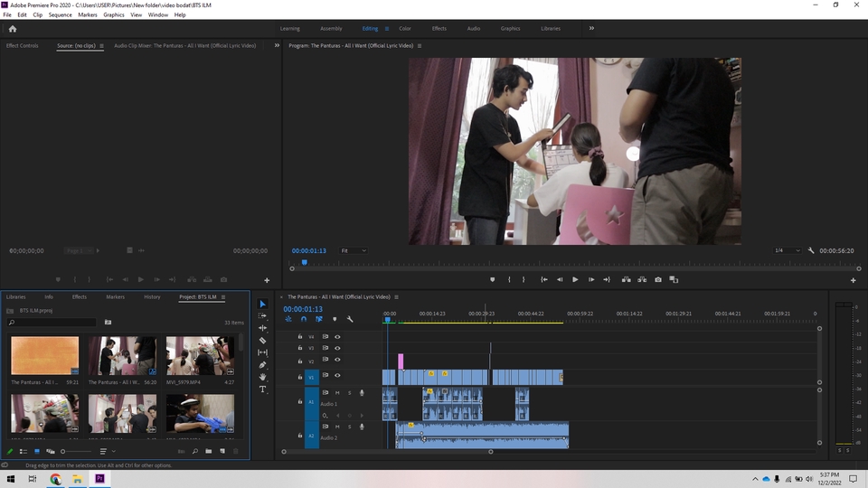Screen dimensions: 868x488
Task: Expand source panel group overflow chevrons
Action: tap(277, 45)
